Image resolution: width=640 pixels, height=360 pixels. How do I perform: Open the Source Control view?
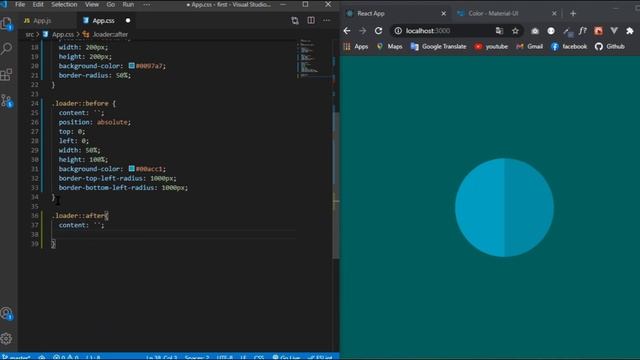tap(7, 100)
